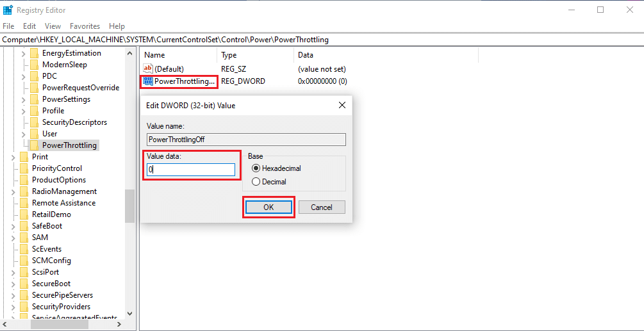This screenshot has width=644, height=331.
Task: Select the SecurityDescriptors folder icon
Action: [x=35, y=122]
